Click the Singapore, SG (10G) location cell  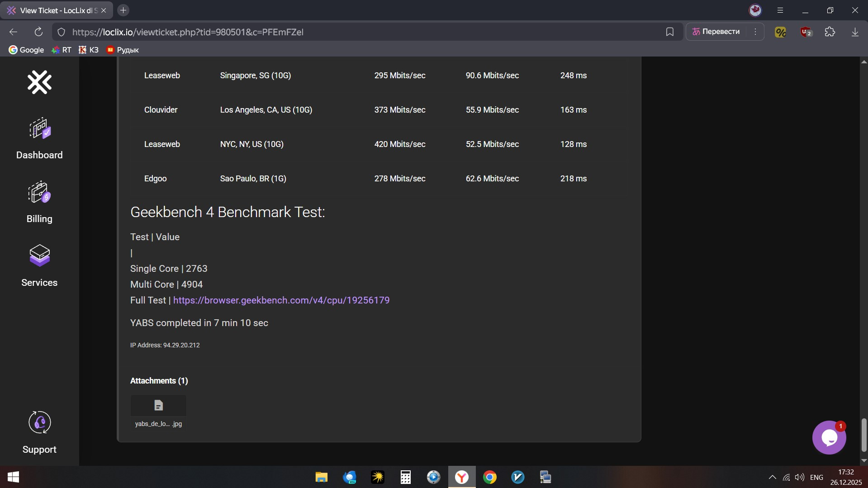point(256,76)
